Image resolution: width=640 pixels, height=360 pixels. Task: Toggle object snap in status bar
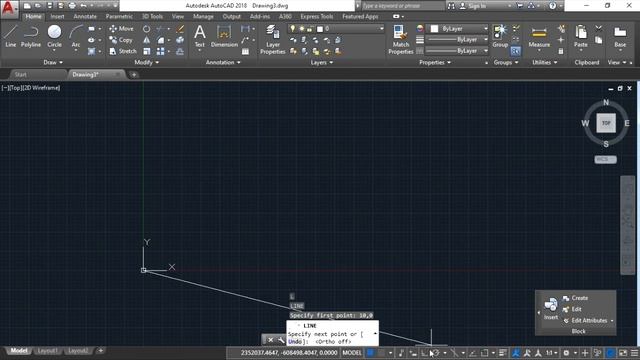484,352
